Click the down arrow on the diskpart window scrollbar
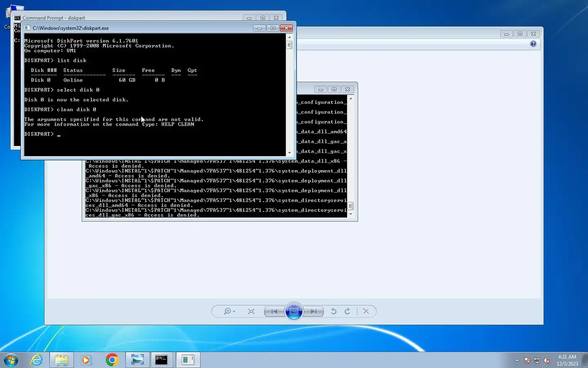The width and height of the screenshot is (588, 368). (290, 153)
